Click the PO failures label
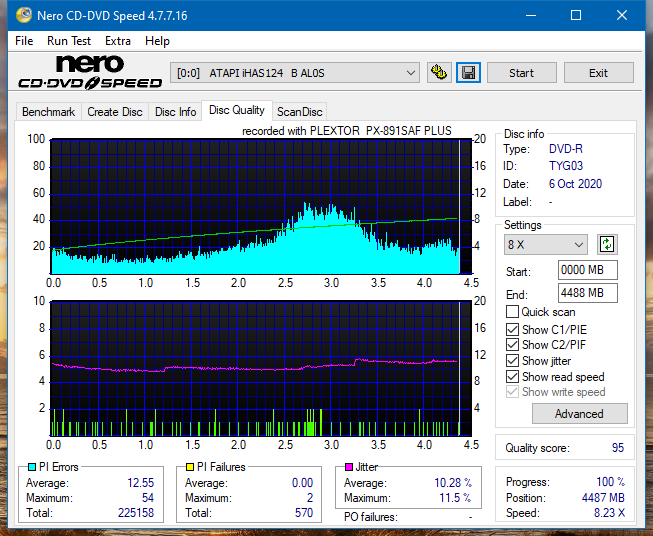This screenshot has height=536, width=653. tap(371, 517)
